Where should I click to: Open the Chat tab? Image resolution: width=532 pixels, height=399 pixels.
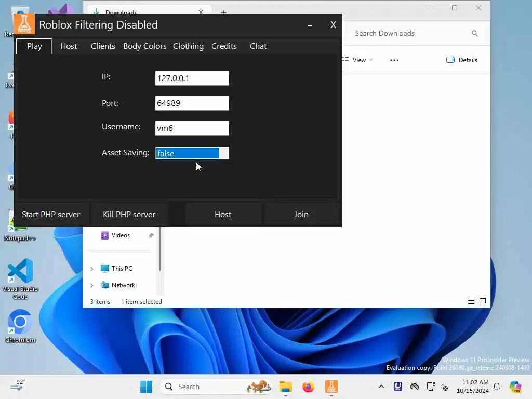click(258, 46)
